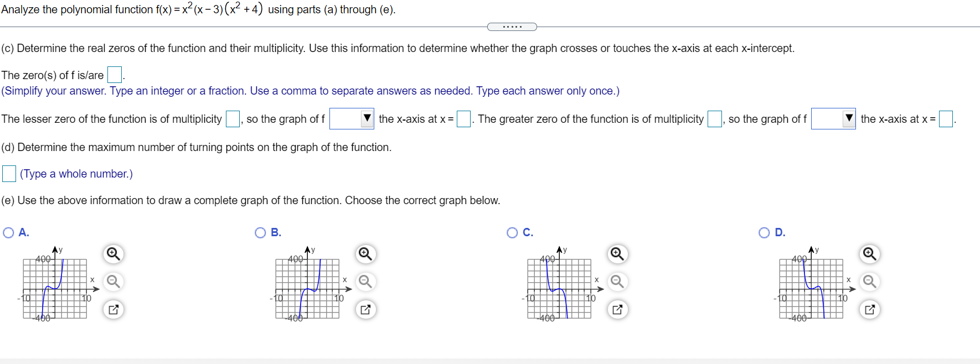This screenshot has width=980, height=364.
Task: Zoom out on graph option C
Action: point(617,282)
